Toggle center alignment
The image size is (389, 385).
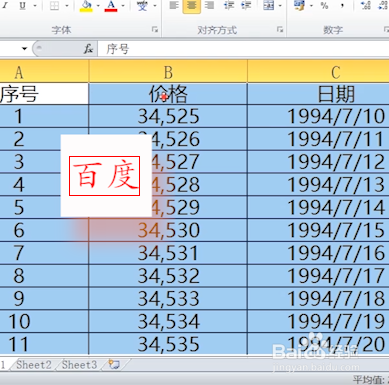[x=192, y=6]
